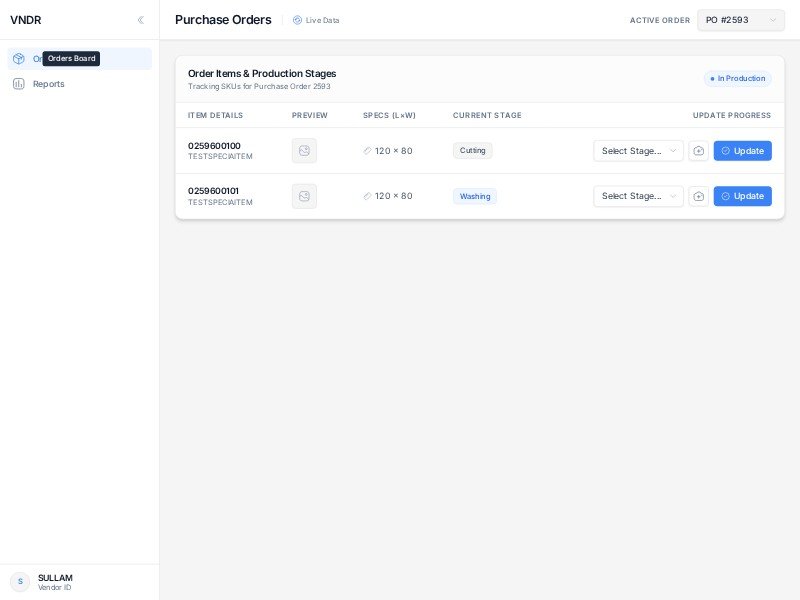Click the In Production status badge
Image resolution: width=800 pixels, height=600 pixels.
(x=737, y=78)
